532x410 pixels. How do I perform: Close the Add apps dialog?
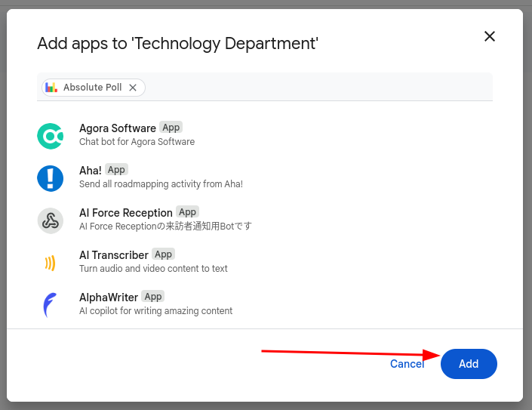point(489,36)
